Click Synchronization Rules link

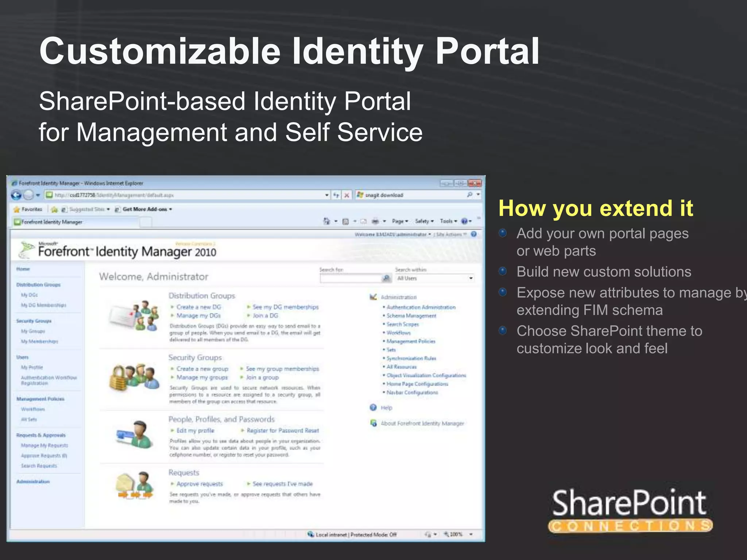click(411, 358)
